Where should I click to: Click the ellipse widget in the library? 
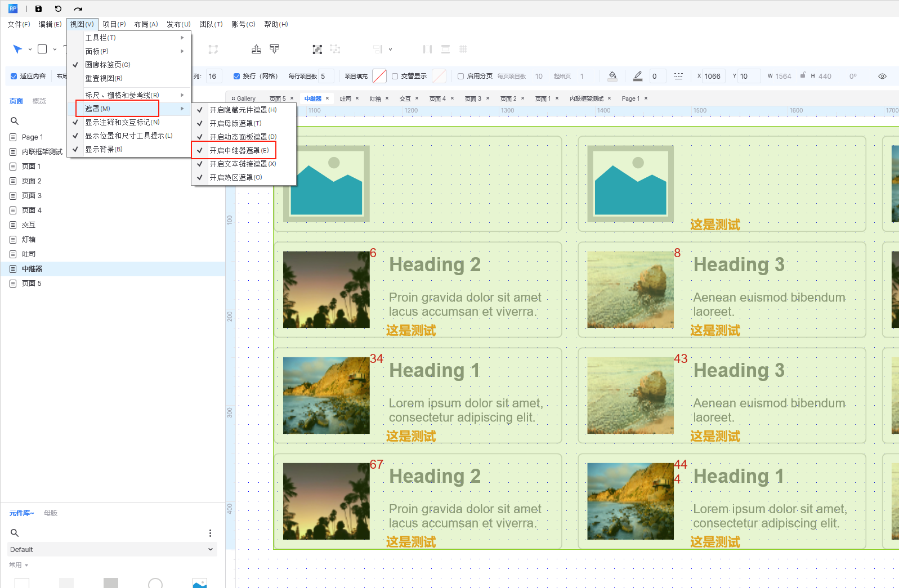click(x=155, y=583)
